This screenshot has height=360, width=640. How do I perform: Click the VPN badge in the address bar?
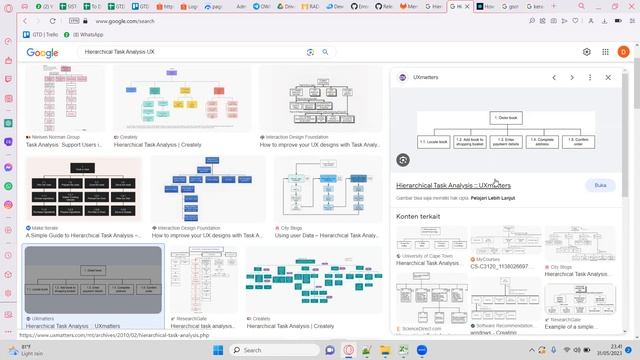click(x=74, y=21)
